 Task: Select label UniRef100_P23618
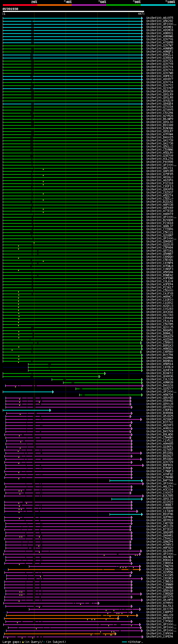pos(160,223)
